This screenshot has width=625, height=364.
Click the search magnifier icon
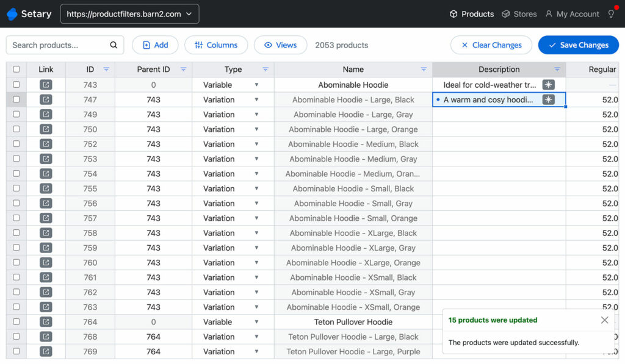114,45
